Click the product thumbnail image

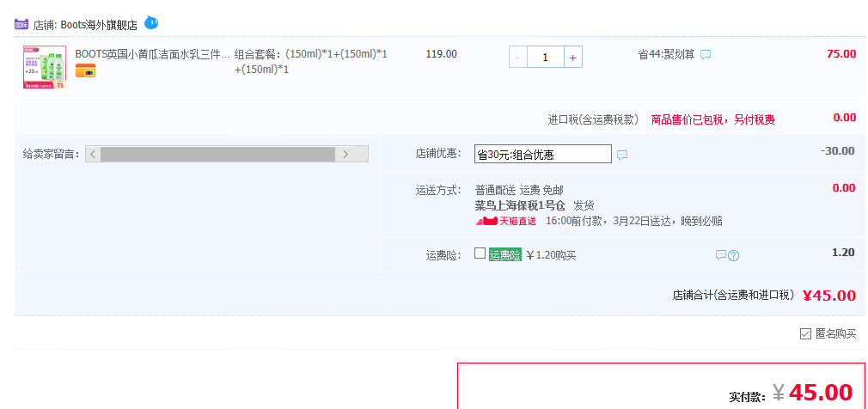(x=44, y=67)
